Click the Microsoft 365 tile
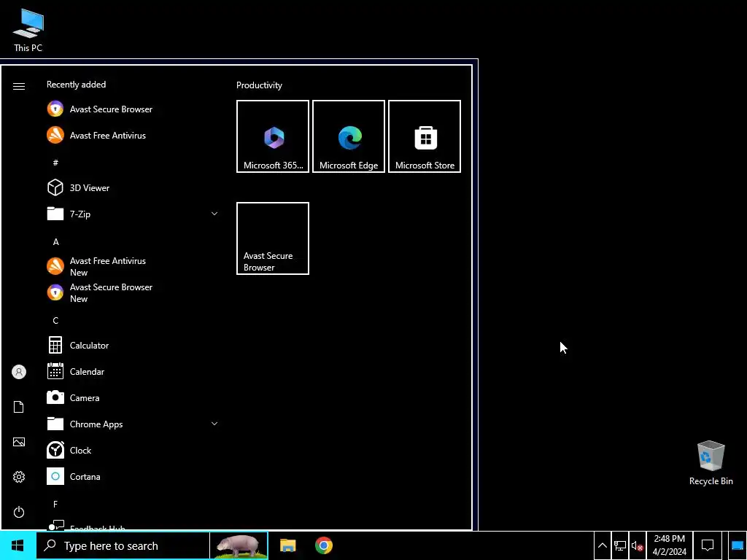This screenshot has width=747, height=560. (273, 136)
